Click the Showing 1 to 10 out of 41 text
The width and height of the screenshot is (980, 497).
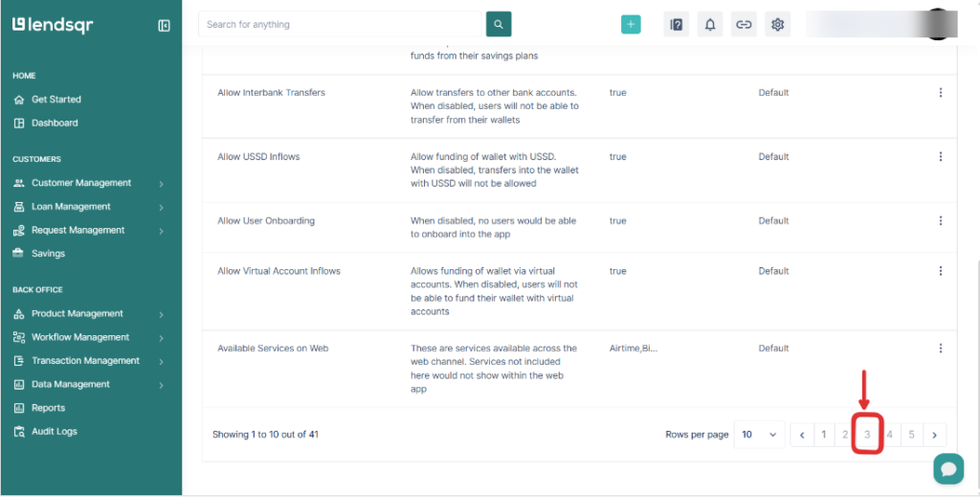(266, 434)
